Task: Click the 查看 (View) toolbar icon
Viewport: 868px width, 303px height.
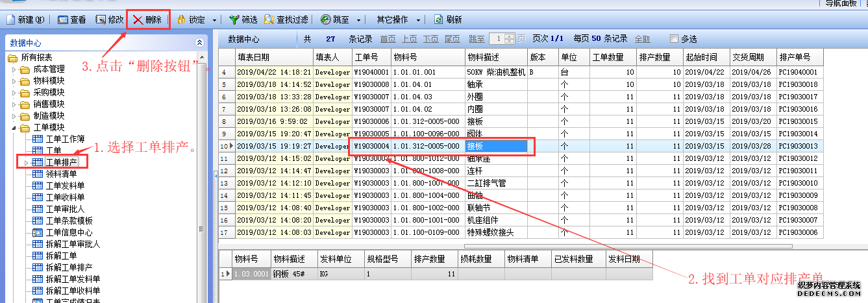Action: click(x=63, y=19)
